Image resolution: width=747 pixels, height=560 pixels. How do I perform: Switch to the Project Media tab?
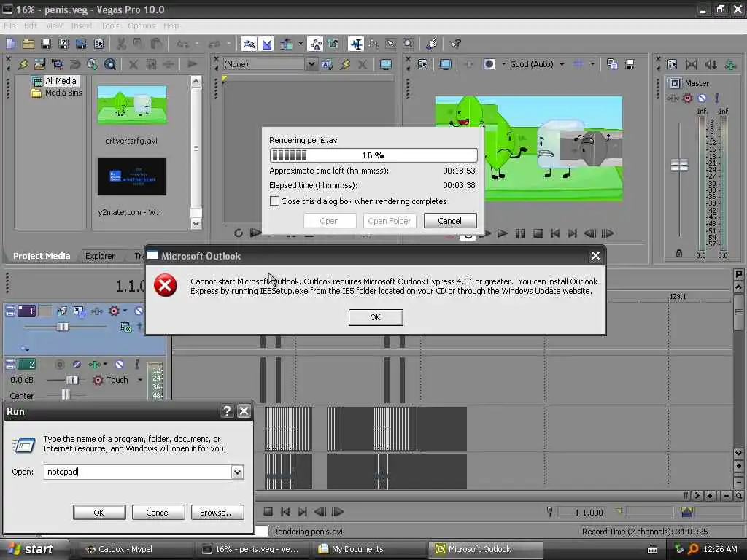pyautogui.click(x=42, y=256)
